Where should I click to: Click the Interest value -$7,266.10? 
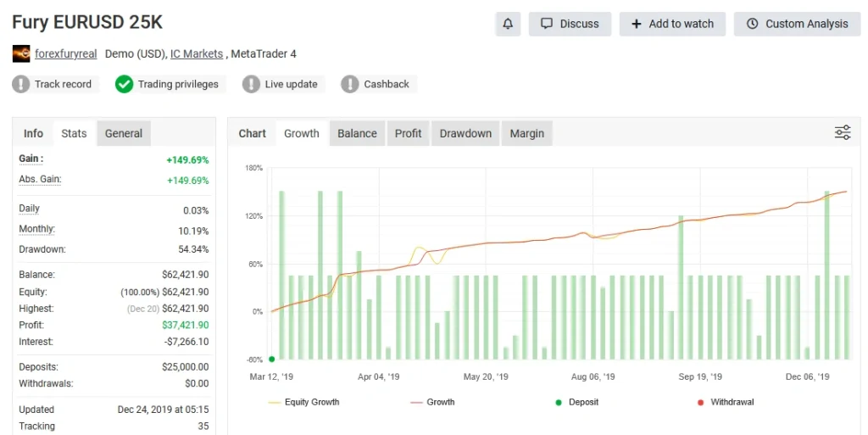(186, 342)
